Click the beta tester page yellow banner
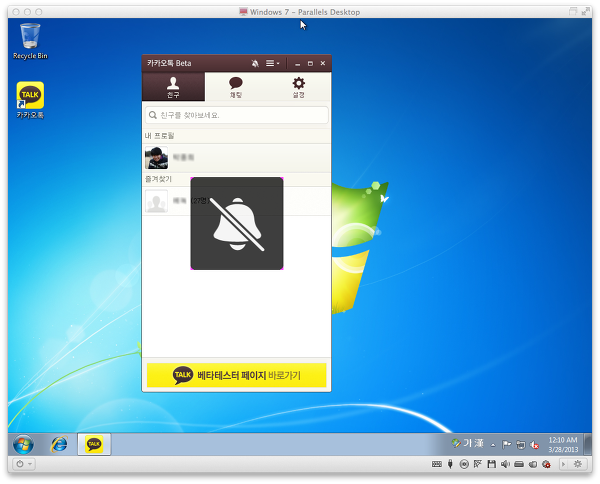 click(x=236, y=375)
